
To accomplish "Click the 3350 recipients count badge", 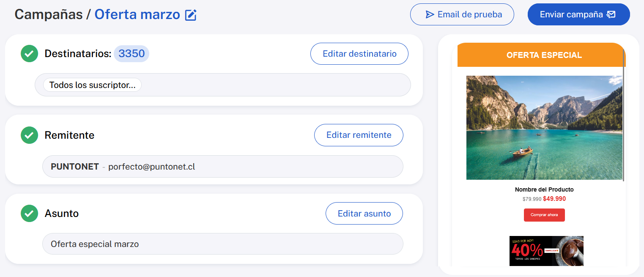I will click(x=132, y=54).
